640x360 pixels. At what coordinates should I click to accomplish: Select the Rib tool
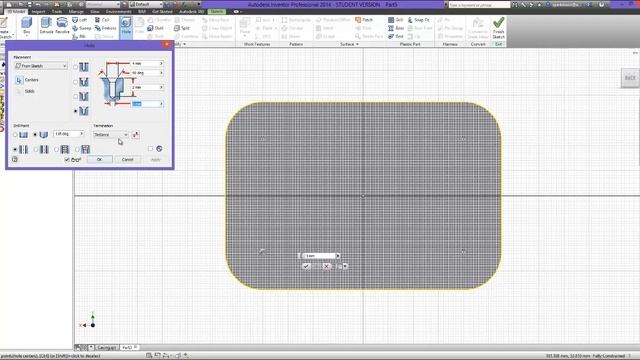pos(79,36)
